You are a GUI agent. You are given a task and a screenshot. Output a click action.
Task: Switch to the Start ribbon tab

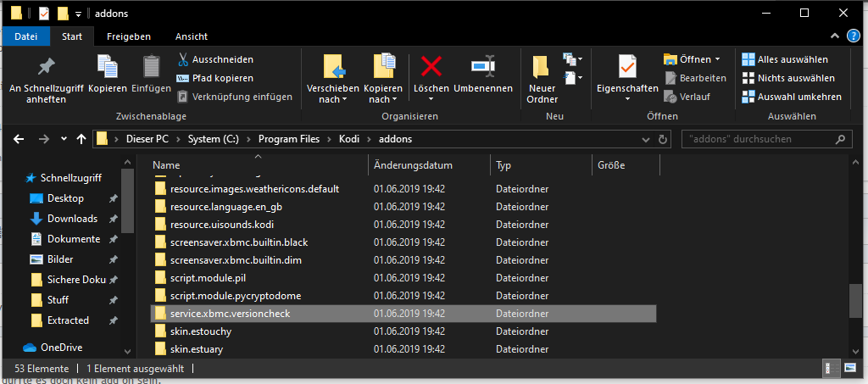click(x=72, y=36)
